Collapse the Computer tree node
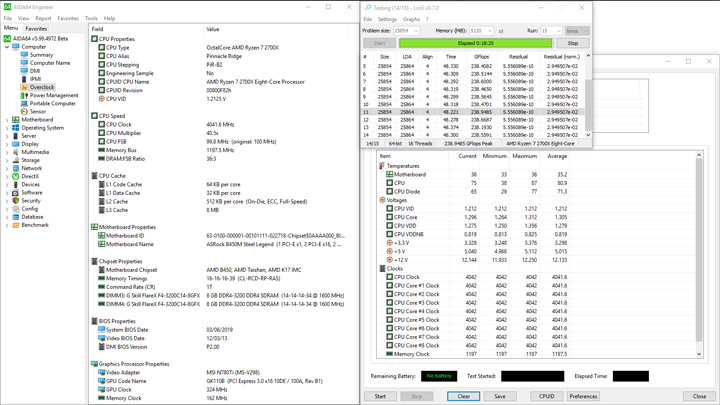Viewport: 720px width, 405px height. [x=7, y=47]
